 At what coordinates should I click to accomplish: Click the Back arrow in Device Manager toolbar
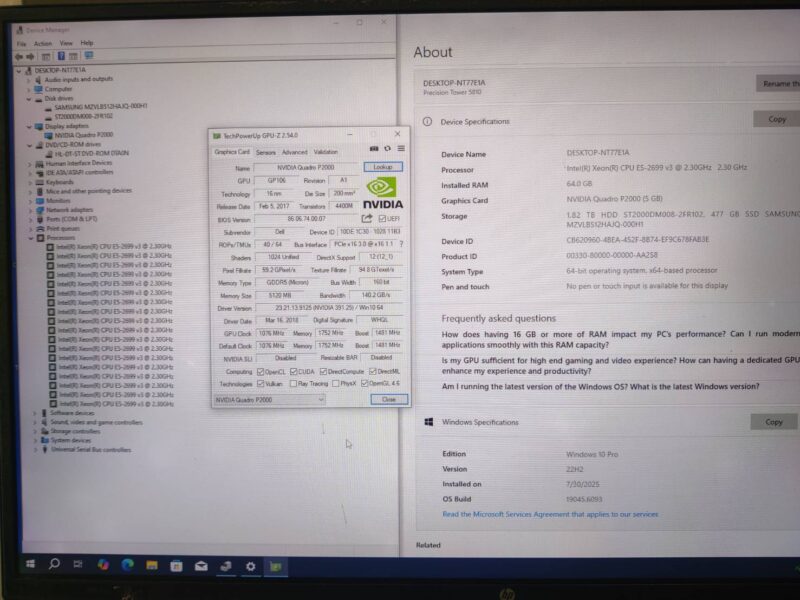(19, 56)
